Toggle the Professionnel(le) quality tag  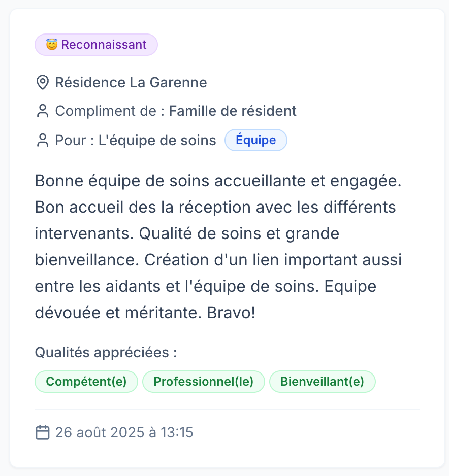[x=203, y=381]
